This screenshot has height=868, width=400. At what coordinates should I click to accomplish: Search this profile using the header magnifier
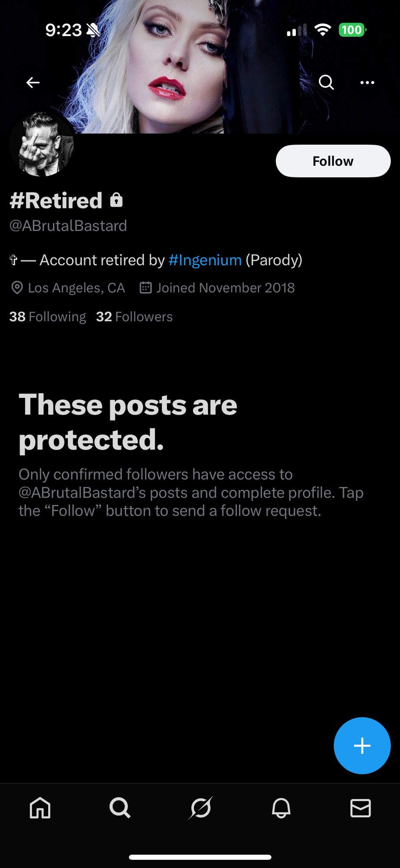[x=326, y=82]
